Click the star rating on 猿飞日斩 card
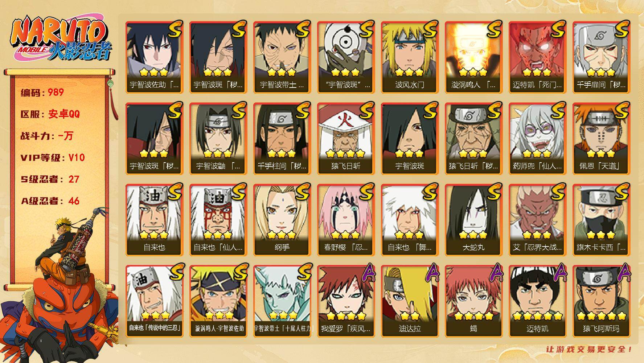Viewport: 644px width, 363px height. [346, 154]
